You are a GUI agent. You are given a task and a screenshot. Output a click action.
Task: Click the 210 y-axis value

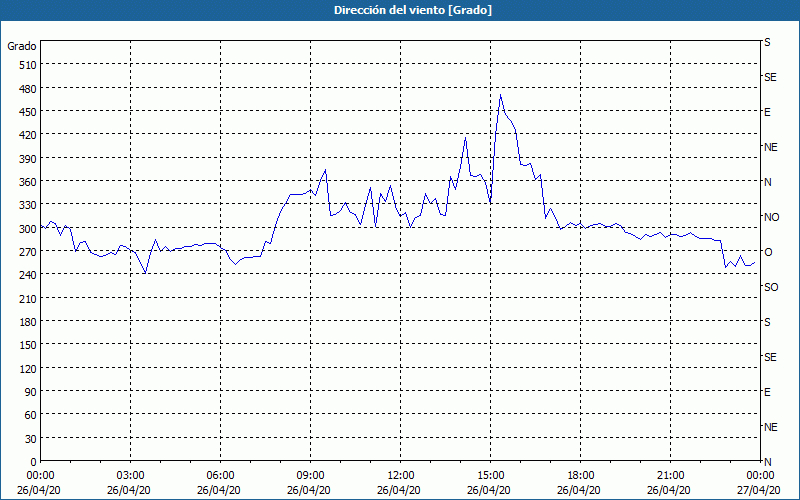[x=28, y=298]
